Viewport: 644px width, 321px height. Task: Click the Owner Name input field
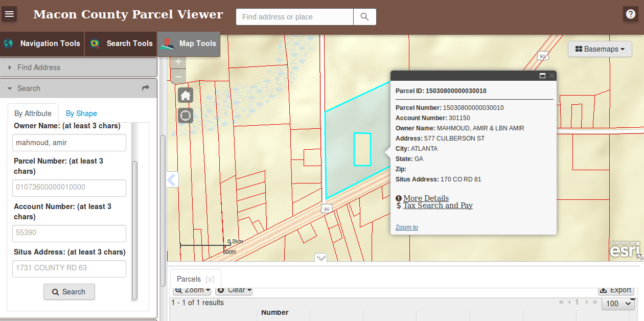click(69, 143)
